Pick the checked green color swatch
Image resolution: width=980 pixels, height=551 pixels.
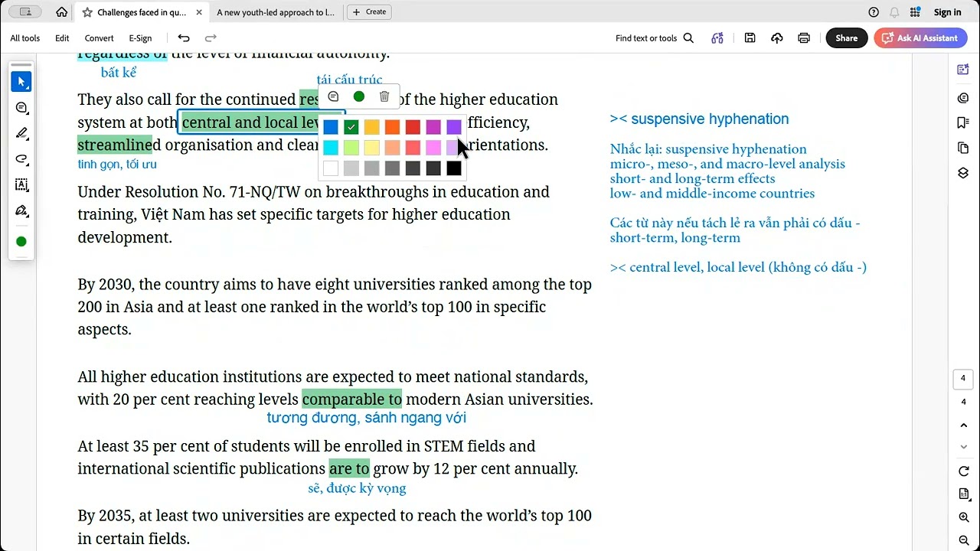[x=351, y=127]
